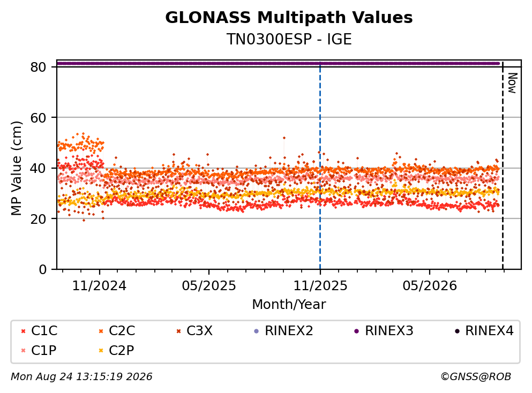
Task: Select the C1C legend label
Action: coord(44,331)
